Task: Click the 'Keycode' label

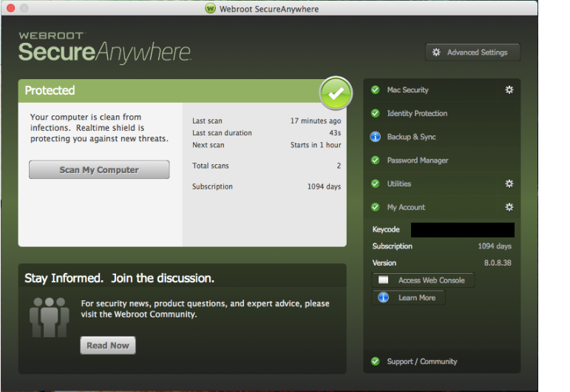Action: pos(386,229)
